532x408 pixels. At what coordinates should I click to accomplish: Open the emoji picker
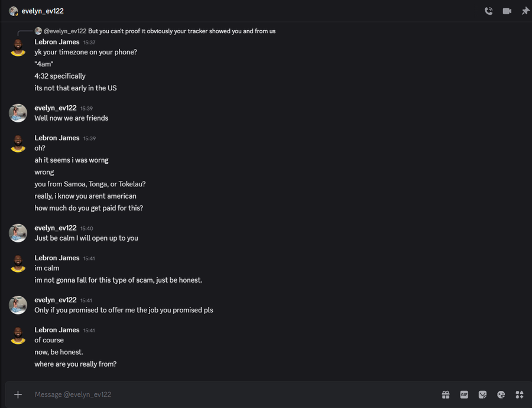coord(501,394)
